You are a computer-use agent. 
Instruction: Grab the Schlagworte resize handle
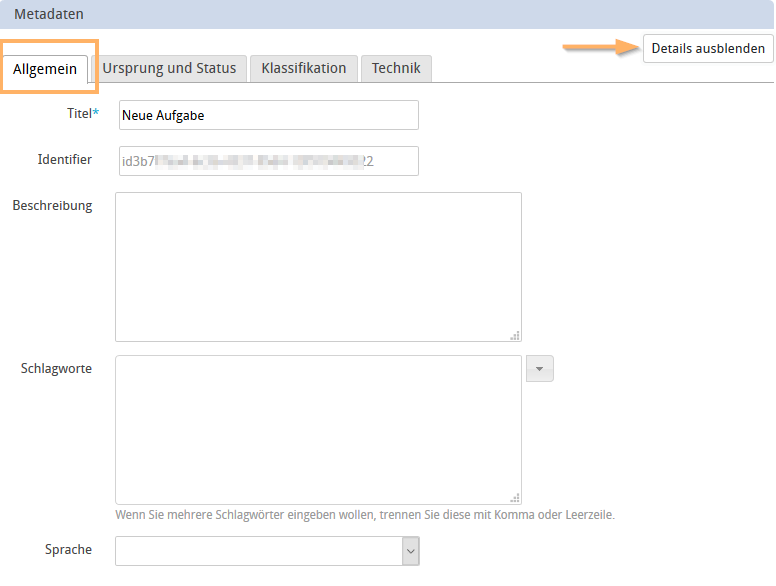point(515,498)
